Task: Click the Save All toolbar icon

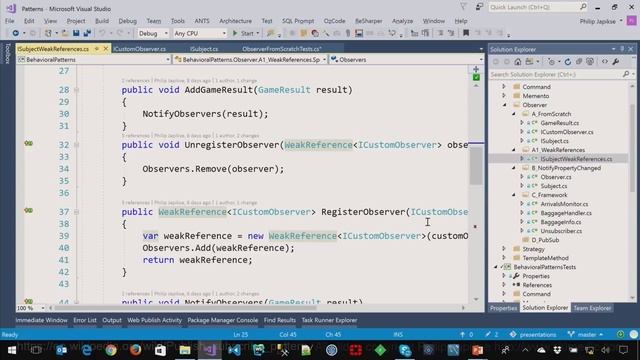Action: click(x=87, y=33)
